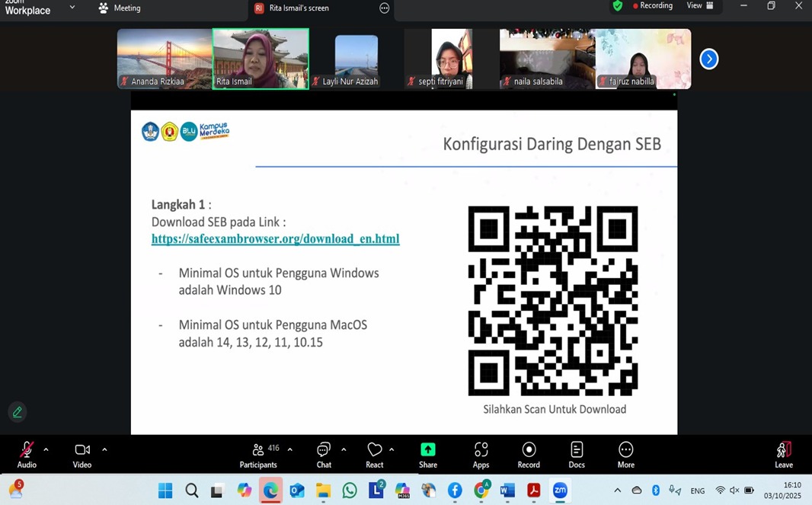Click Rita Ismail's video thumbnail

click(x=261, y=59)
